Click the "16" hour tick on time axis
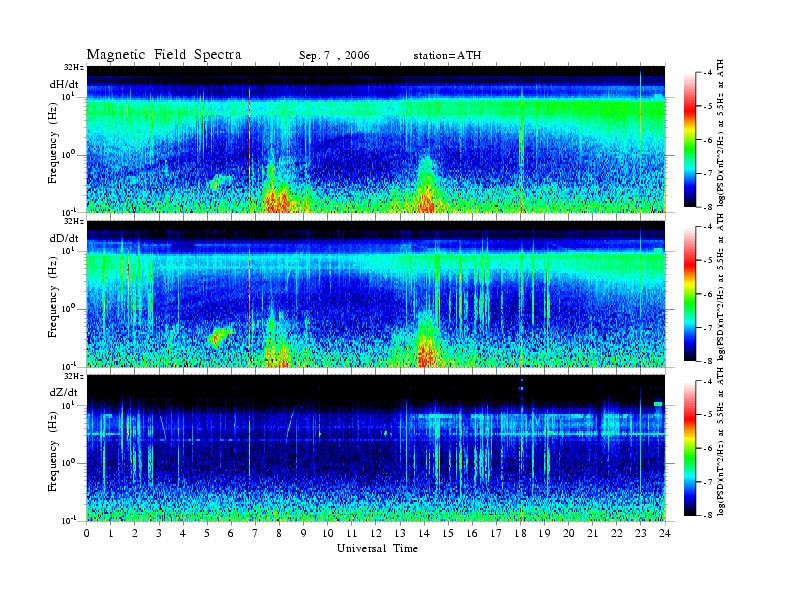Screen dimensions: 792x612 pos(472,534)
